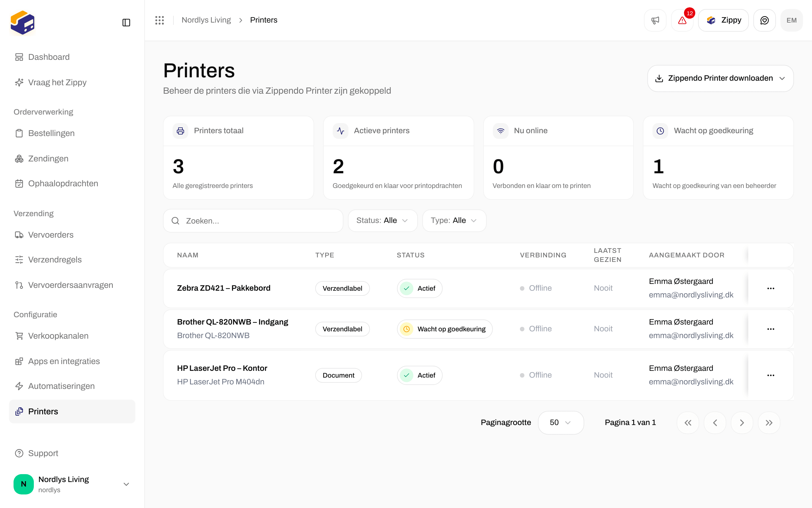This screenshot has width=812, height=508.
Task: Open the Zippy assistant button
Action: tap(723, 20)
